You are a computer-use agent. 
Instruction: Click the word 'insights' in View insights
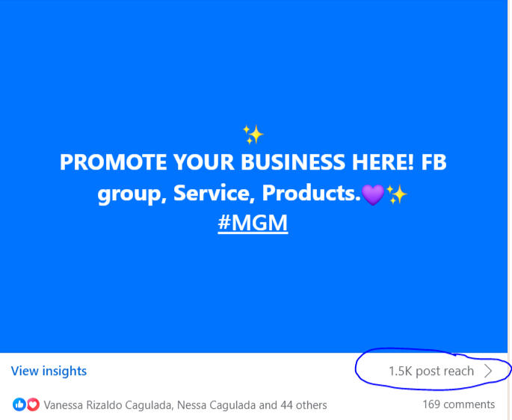coord(64,371)
